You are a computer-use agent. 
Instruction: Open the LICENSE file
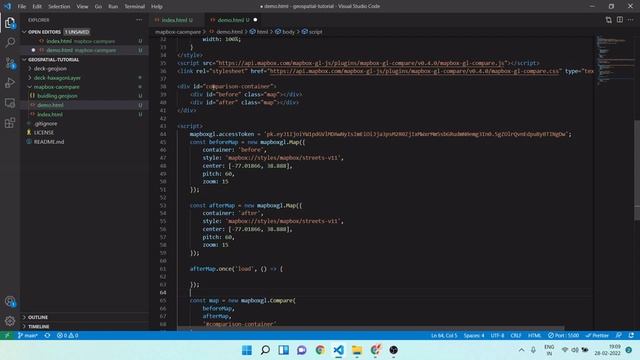click(44, 133)
